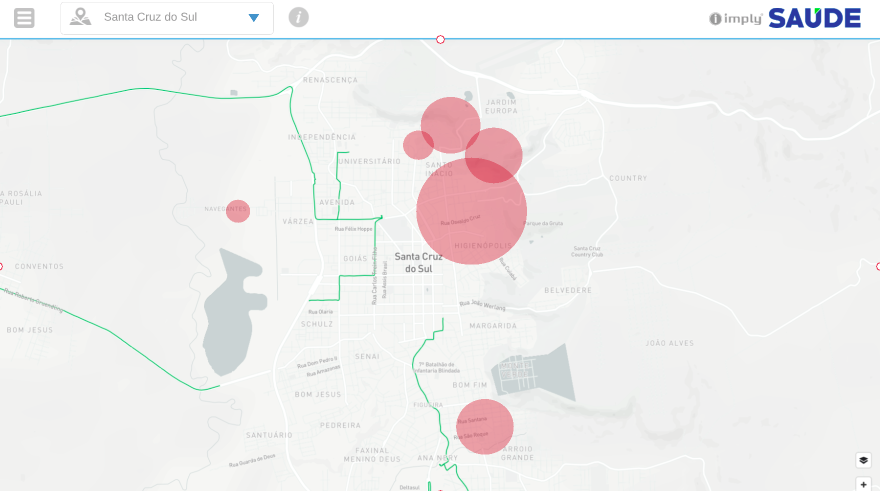Click the red circle handle on top border
Screen dimensions: 880x491
coord(440,39)
